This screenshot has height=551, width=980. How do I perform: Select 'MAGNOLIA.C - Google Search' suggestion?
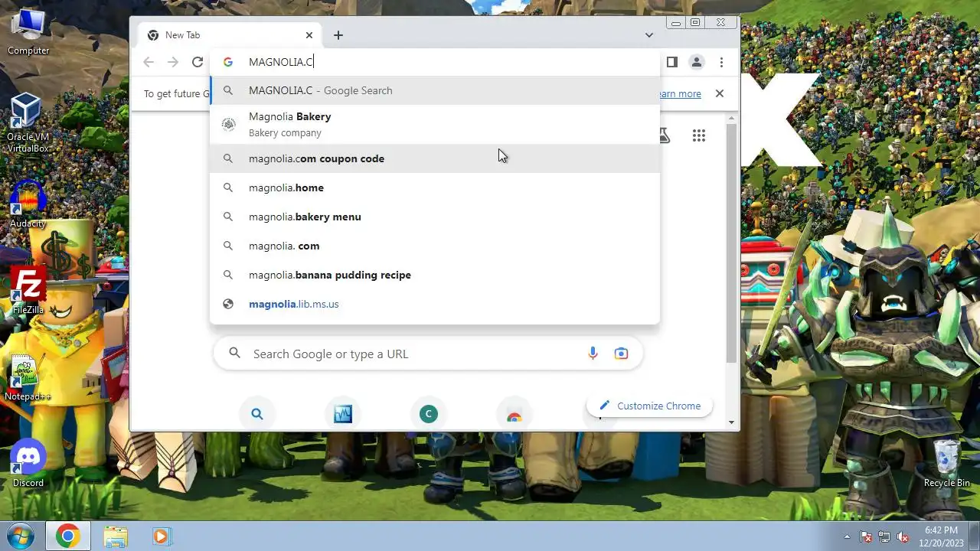click(x=435, y=90)
